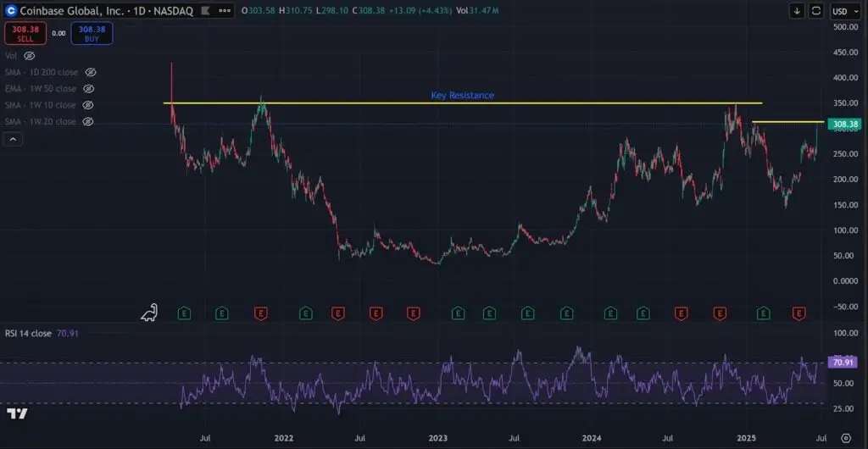Open the USD currency dropdown
The width and height of the screenshot is (868, 449).
point(844,11)
